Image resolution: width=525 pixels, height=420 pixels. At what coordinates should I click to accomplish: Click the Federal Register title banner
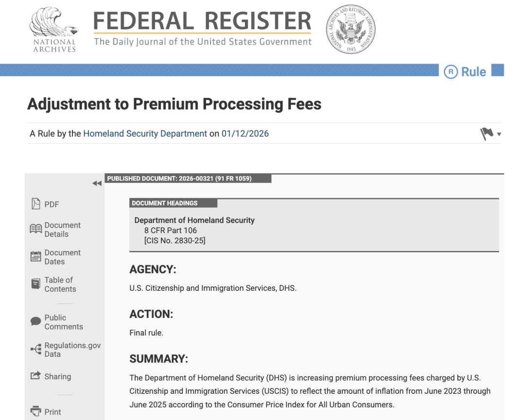202,29
